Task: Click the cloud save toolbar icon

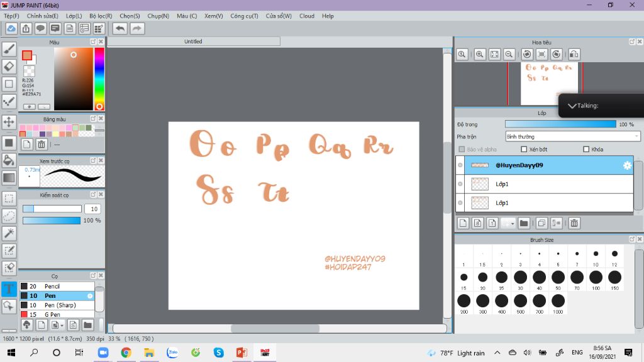Action: click(11, 28)
